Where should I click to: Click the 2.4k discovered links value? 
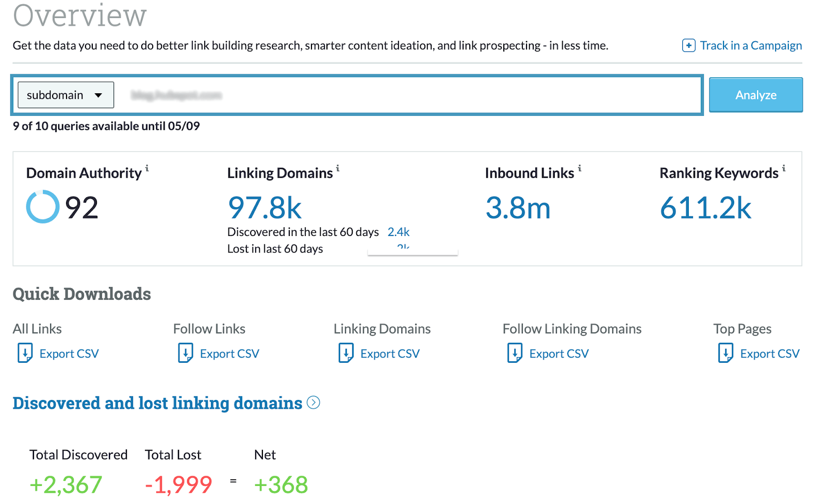tap(399, 232)
